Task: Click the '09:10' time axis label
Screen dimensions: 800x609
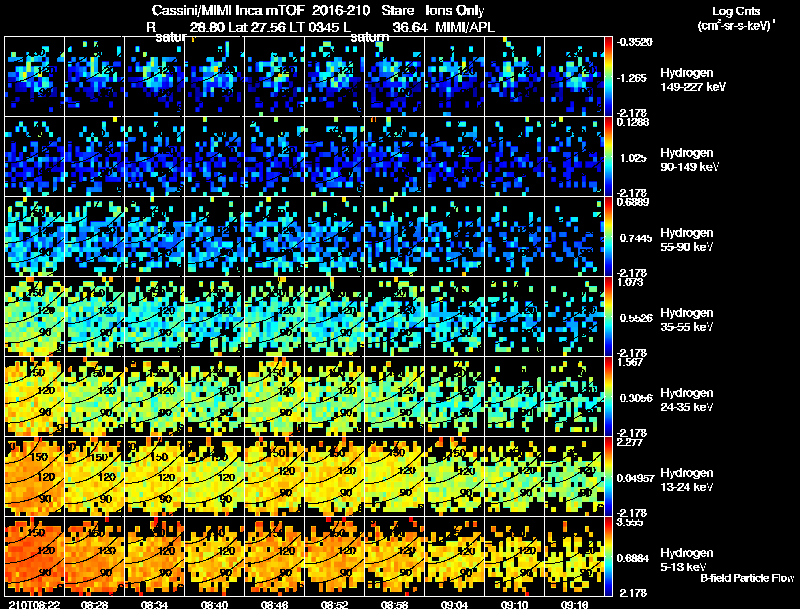Action: (514, 604)
